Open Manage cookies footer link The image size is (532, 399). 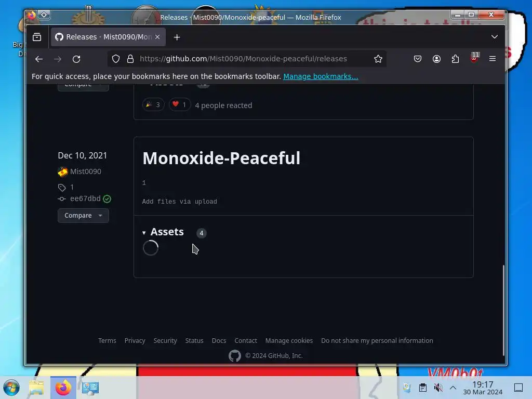pyautogui.click(x=289, y=341)
